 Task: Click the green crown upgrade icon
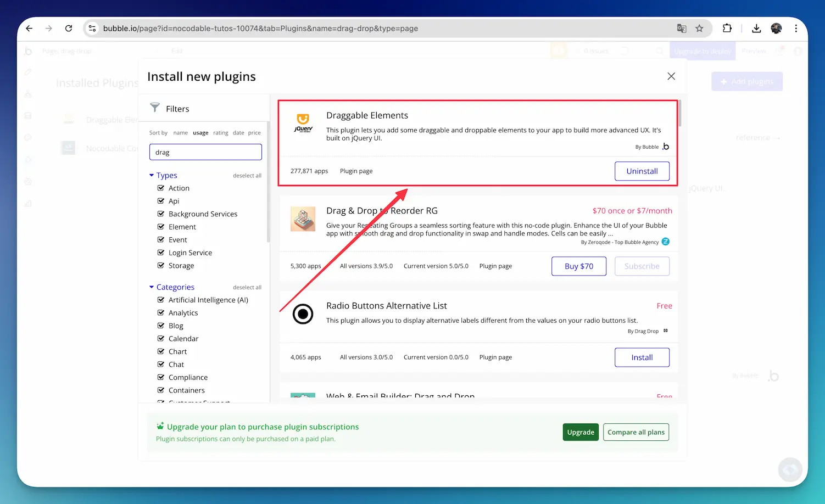click(160, 426)
